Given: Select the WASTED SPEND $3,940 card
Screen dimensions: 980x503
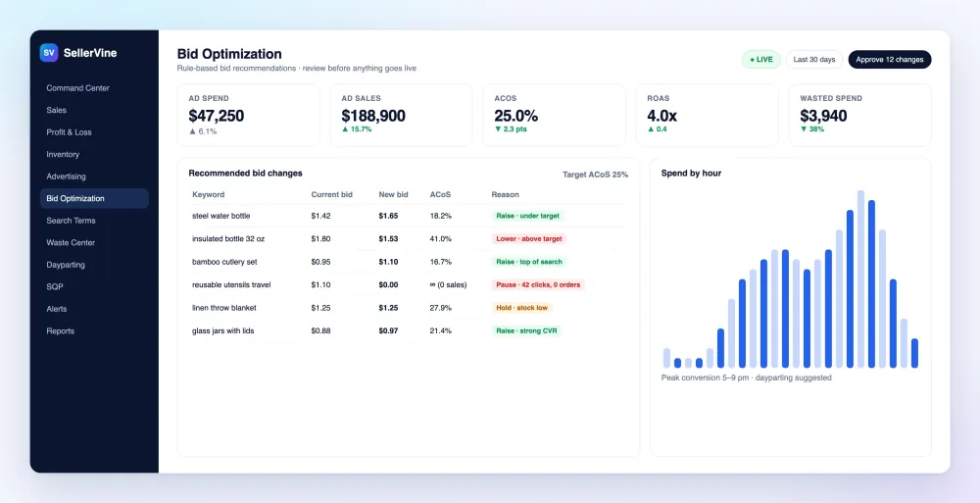Looking at the screenshot, I should (860, 115).
